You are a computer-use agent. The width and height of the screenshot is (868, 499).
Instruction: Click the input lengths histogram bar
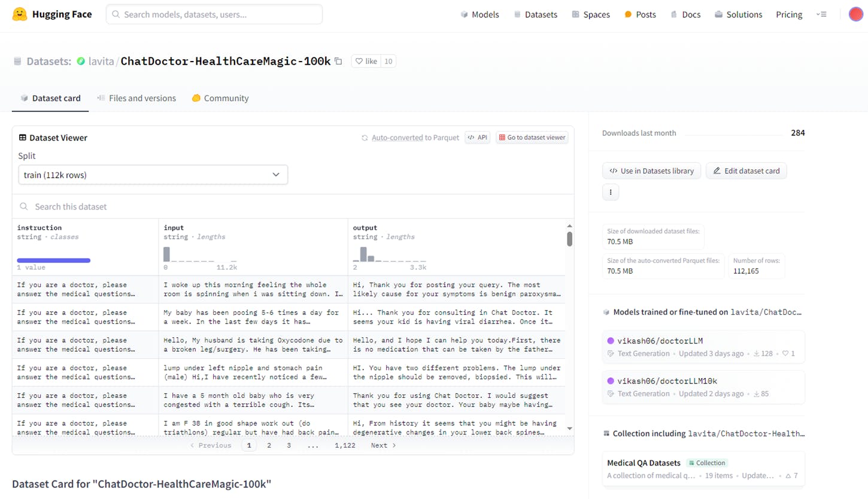[x=166, y=254]
